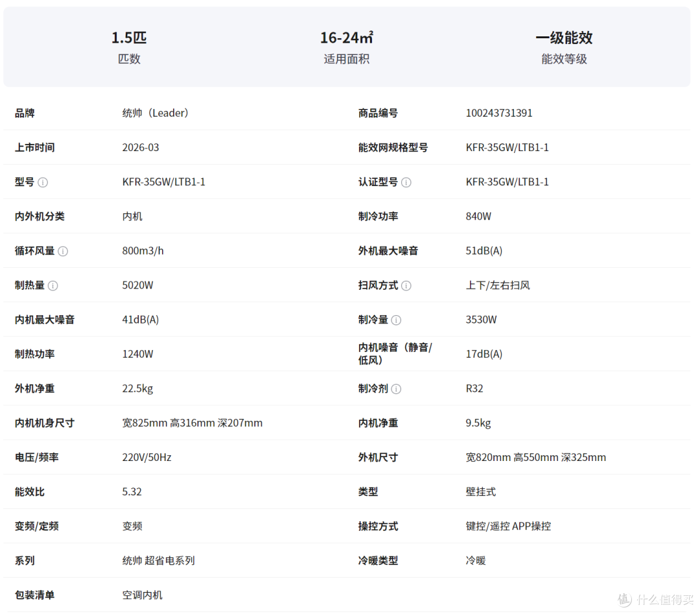The width and height of the screenshot is (700, 614).
Task: Click the 5020W heating capacity value
Action: [137, 285]
